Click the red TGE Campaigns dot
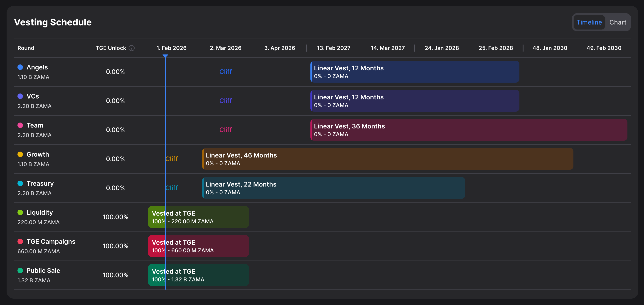This screenshot has height=305, width=644. coord(20,241)
